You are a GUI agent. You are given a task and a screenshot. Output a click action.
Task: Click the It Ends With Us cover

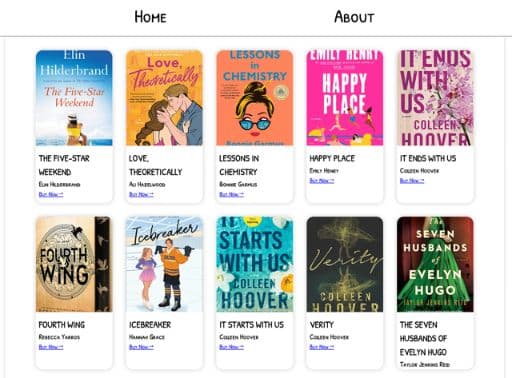435,98
